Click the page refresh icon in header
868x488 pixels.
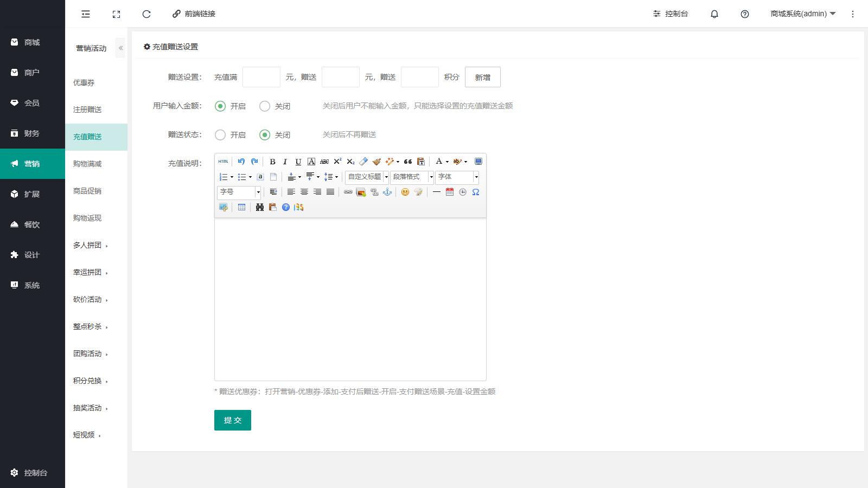[146, 14]
